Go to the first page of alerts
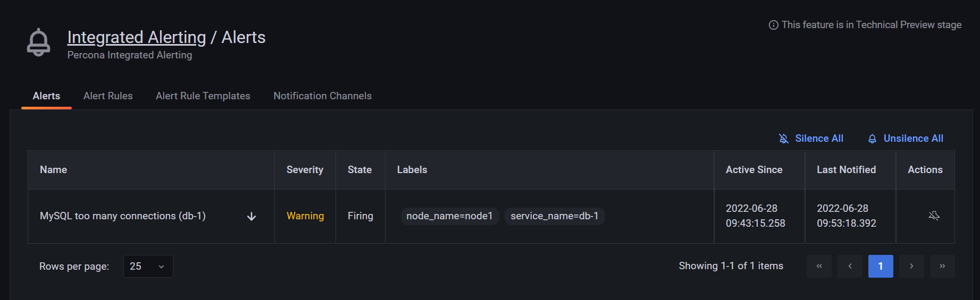980x300 pixels. click(819, 266)
